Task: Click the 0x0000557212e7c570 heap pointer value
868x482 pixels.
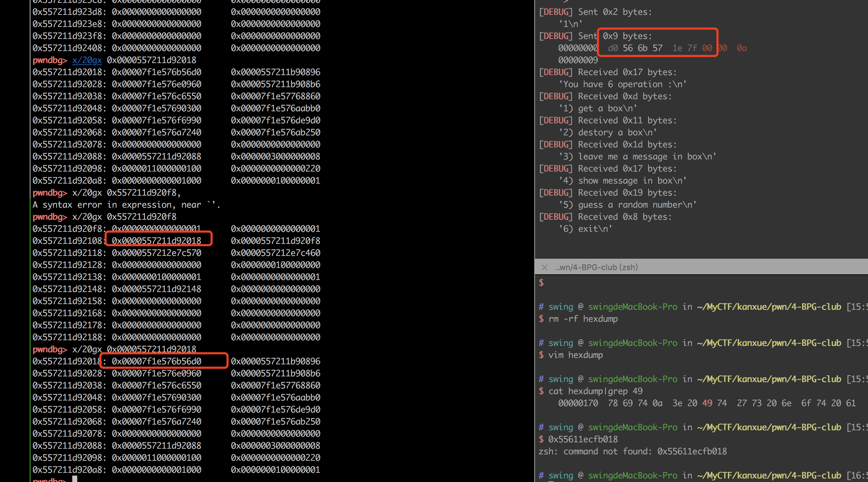Action: [157, 253]
